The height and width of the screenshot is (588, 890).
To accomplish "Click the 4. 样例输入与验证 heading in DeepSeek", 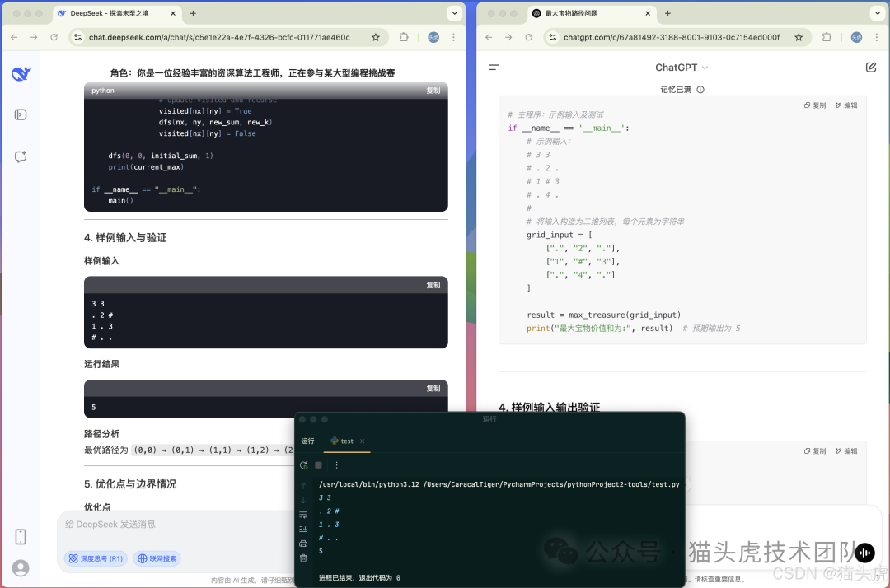I will pyautogui.click(x=125, y=237).
